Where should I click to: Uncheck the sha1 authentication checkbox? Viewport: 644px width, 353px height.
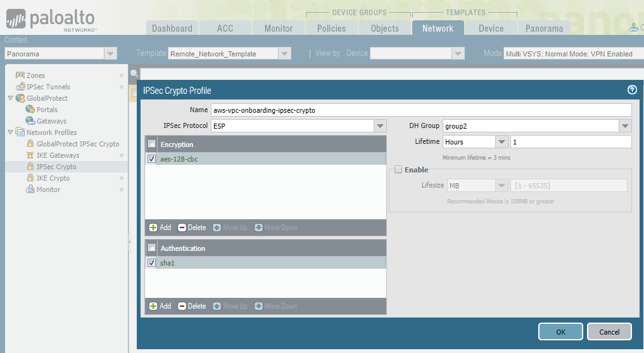click(151, 262)
